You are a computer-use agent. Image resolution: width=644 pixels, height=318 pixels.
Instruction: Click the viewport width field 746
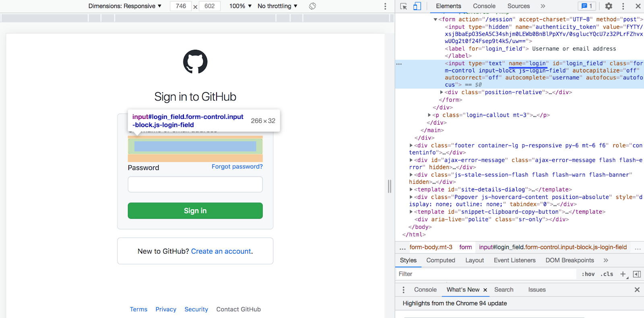click(x=181, y=6)
